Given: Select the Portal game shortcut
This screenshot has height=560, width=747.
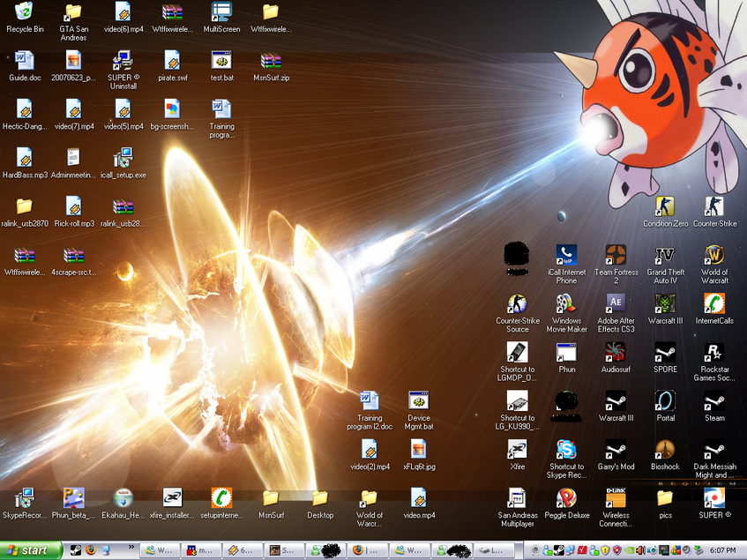Looking at the screenshot, I should [x=665, y=407].
